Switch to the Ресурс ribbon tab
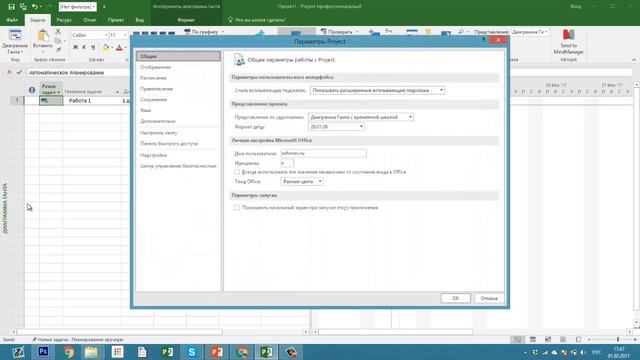Screen dimensions: 640x360 tap(64, 20)
